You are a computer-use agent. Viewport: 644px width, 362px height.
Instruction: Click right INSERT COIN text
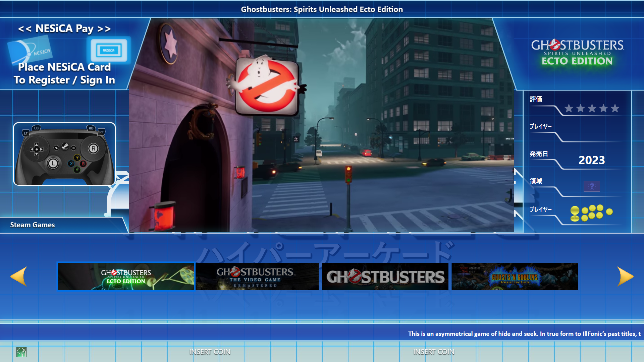(x=434, y=352)
